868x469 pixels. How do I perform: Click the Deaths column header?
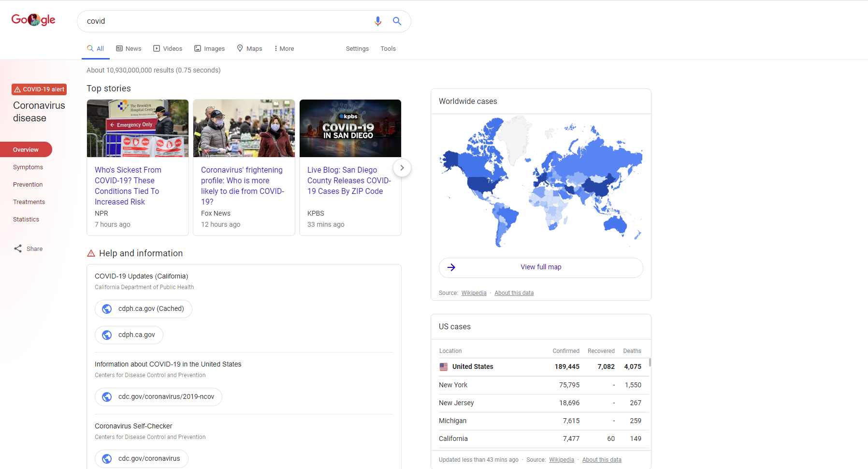coord(632,351)
